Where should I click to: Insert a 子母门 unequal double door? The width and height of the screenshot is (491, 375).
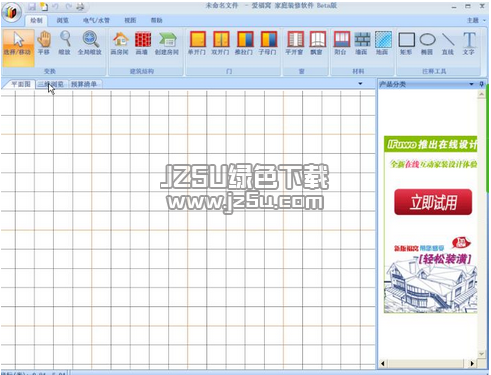coord(268,43)
